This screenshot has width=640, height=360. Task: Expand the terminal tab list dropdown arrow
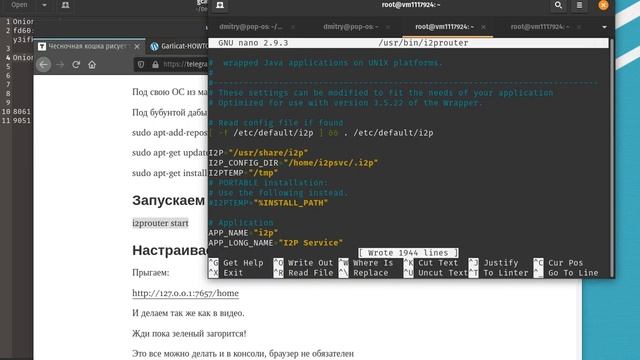604,27
